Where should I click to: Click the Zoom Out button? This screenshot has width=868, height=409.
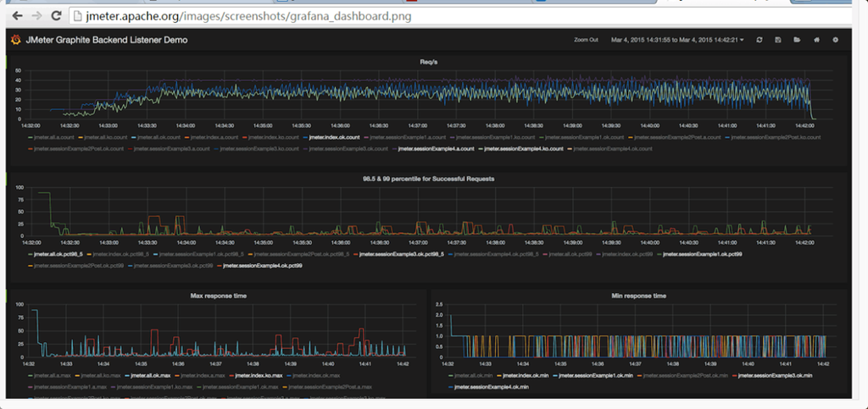click(x=586, y=40)
